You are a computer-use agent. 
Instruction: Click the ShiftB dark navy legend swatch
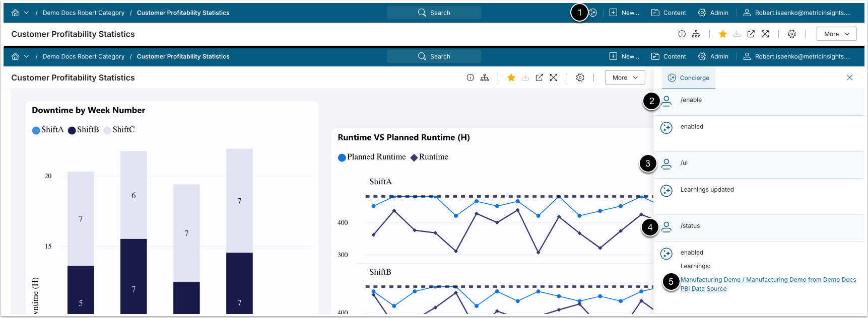click(x=72, y=130)
